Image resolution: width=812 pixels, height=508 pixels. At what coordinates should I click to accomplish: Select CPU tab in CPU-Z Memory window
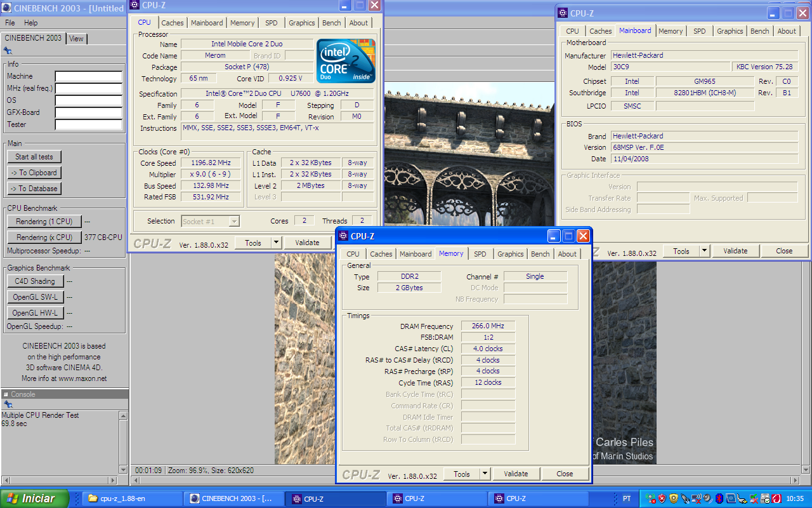coord(353,254)
